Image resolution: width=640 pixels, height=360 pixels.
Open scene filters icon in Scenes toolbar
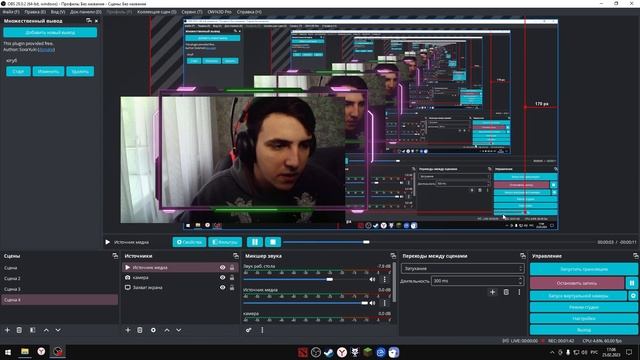click(x=32, y=330)
